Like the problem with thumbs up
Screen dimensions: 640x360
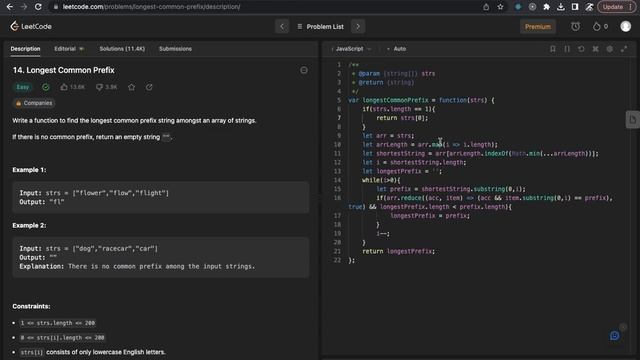click(72, 87)
